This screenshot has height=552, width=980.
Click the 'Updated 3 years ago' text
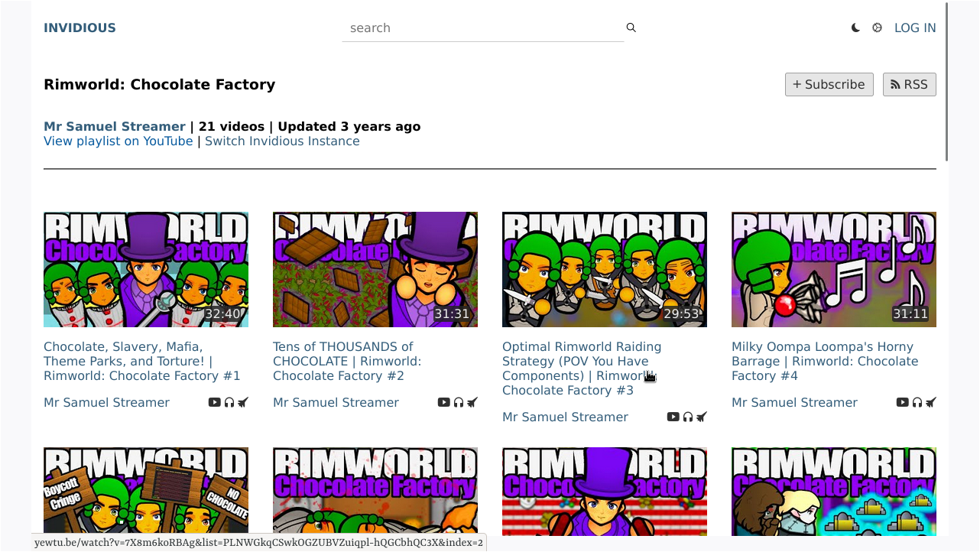[349, 127]
